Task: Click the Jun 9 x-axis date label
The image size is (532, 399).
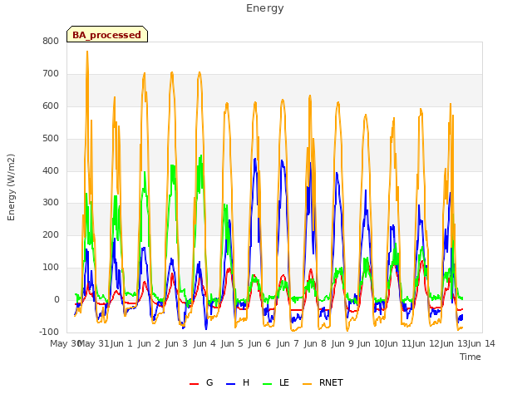Action: (342, 343)
